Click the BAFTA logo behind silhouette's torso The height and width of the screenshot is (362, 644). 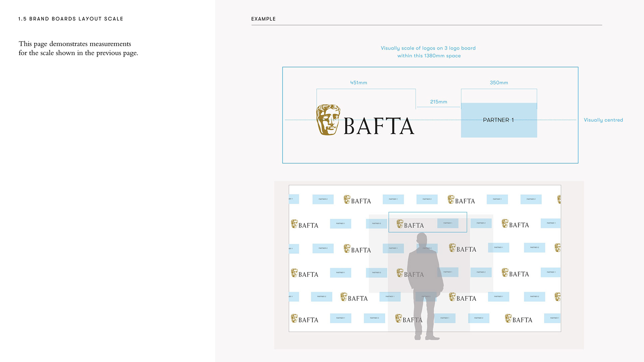tap(410, 274)
